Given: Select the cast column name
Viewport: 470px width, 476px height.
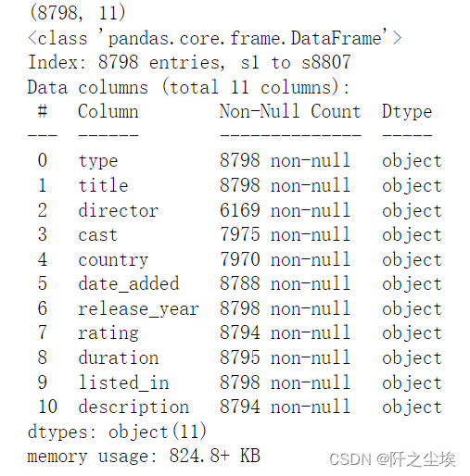Looking at the screenshot, I should 97,235.
